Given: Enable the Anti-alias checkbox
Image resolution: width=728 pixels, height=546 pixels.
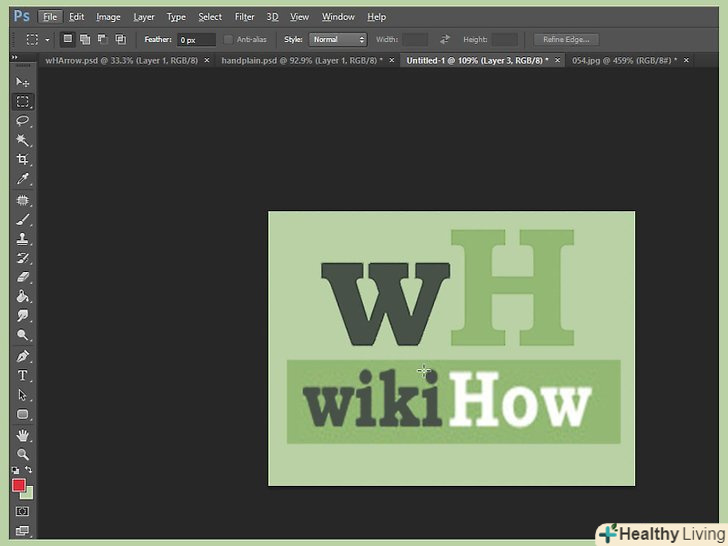Looking at the screenshot, I should point(229,40).
